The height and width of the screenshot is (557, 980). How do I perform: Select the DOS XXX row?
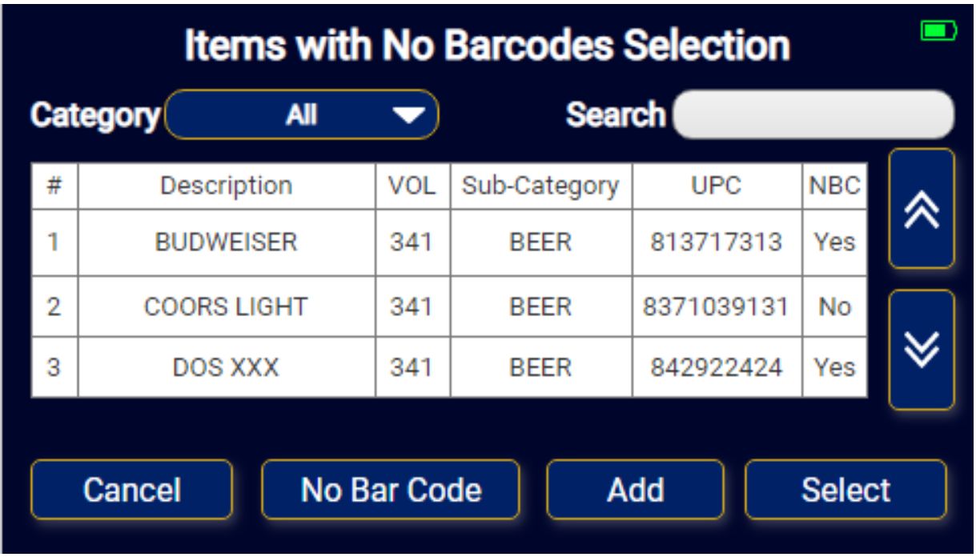(x=449, y=367)
